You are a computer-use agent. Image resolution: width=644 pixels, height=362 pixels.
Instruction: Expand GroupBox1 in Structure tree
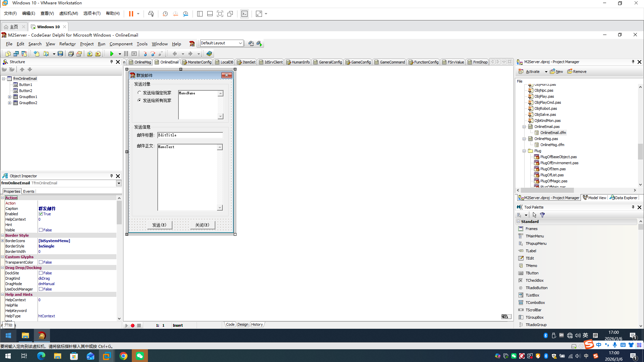[10, 97]
